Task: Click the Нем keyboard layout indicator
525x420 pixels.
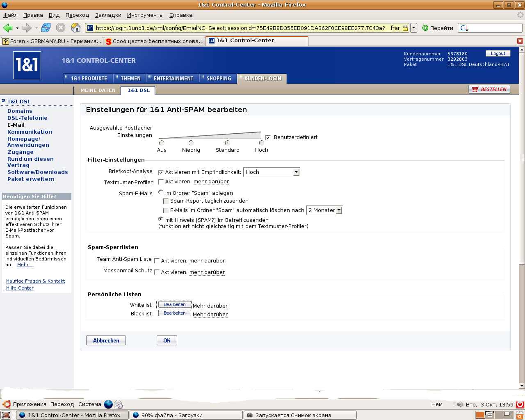Action: 437,404
